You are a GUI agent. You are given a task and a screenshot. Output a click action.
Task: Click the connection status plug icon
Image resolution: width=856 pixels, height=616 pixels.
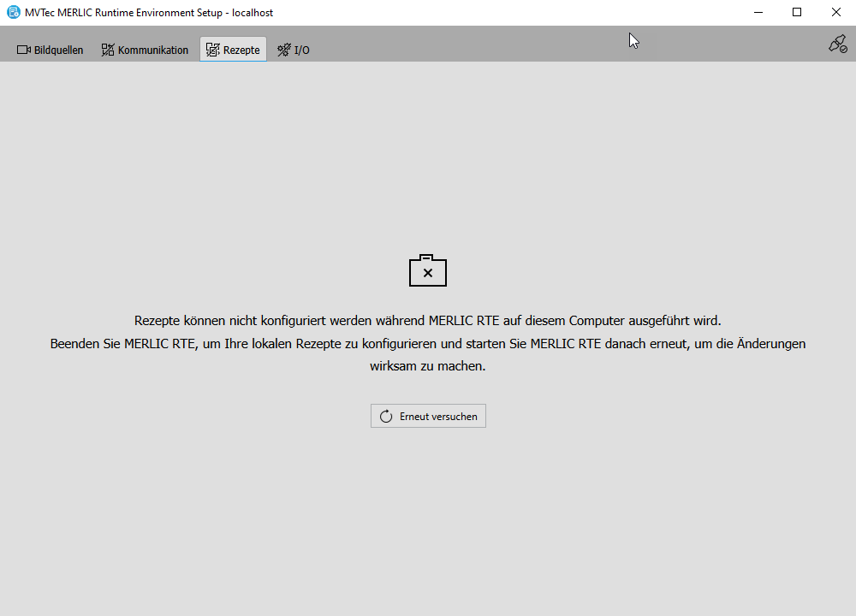(837, 44)
